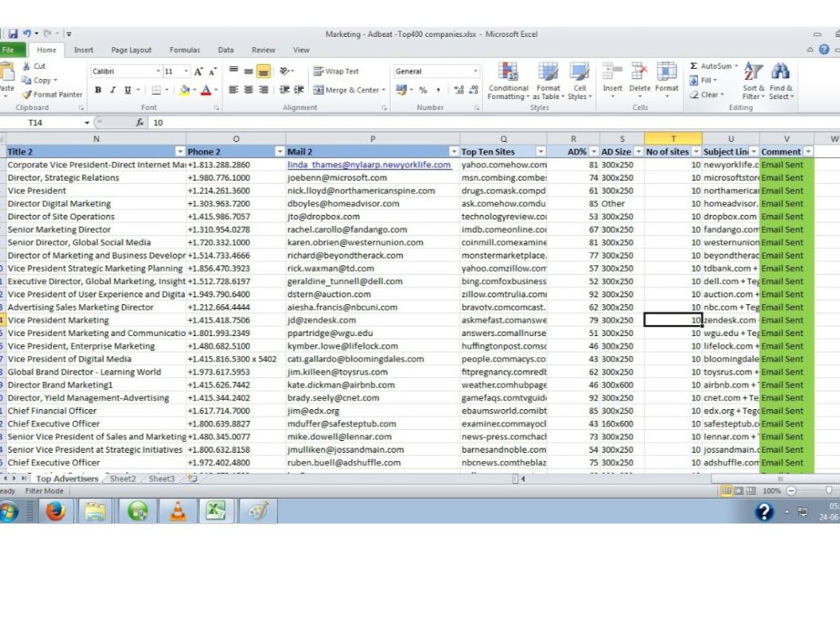Open the Font size 11 dropdown
840x630 pixels.
[186, 71]
